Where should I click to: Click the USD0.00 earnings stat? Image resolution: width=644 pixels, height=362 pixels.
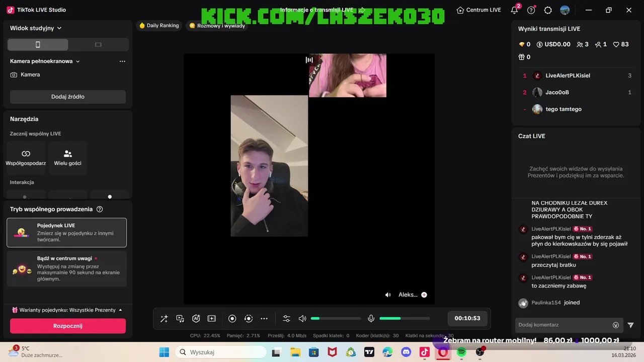pyautogui.click(x=553, y=44)
